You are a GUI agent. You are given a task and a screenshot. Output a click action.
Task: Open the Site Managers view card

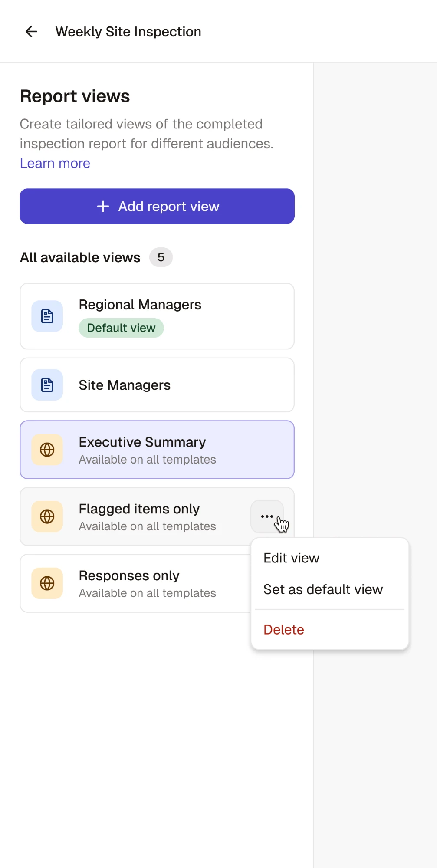(x=157, y=385)
